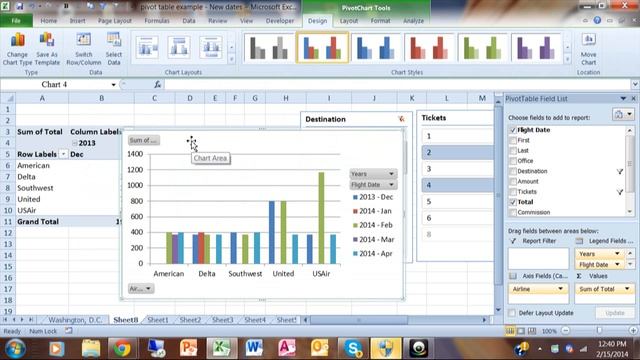The image size is (640, 360).
Task: Check the Office field
Action: [x=513, y=160]
